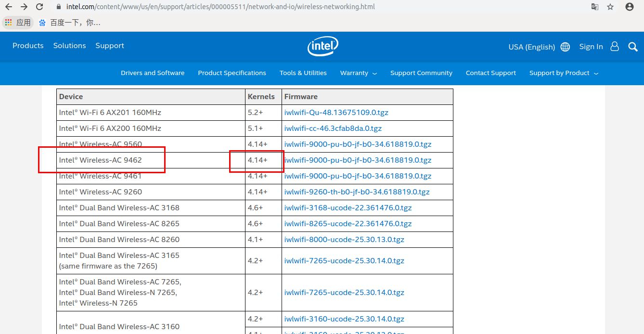Viewport: 644px width, 334px height.
Task: Select Device column header
Action: [x=151, y=97]
